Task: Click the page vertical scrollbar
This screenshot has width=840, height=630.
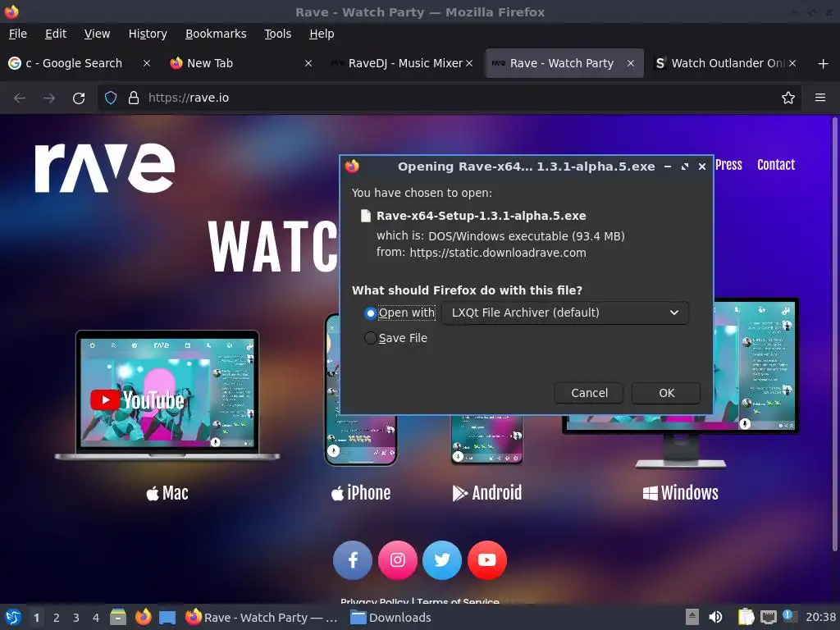Action: 834,335
